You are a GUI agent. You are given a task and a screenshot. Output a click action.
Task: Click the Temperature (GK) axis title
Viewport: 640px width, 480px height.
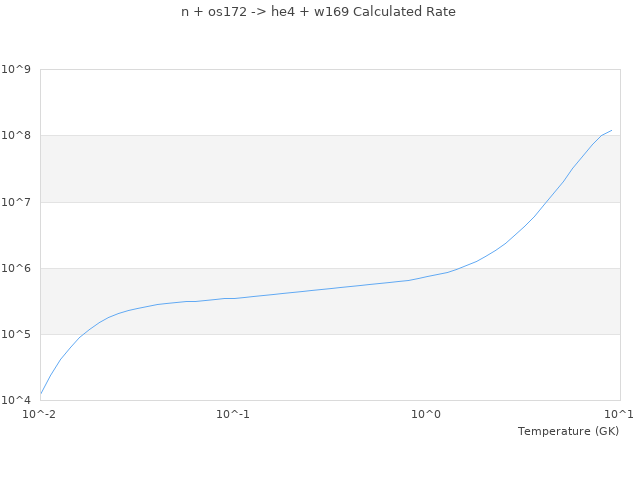pos(568,431)
